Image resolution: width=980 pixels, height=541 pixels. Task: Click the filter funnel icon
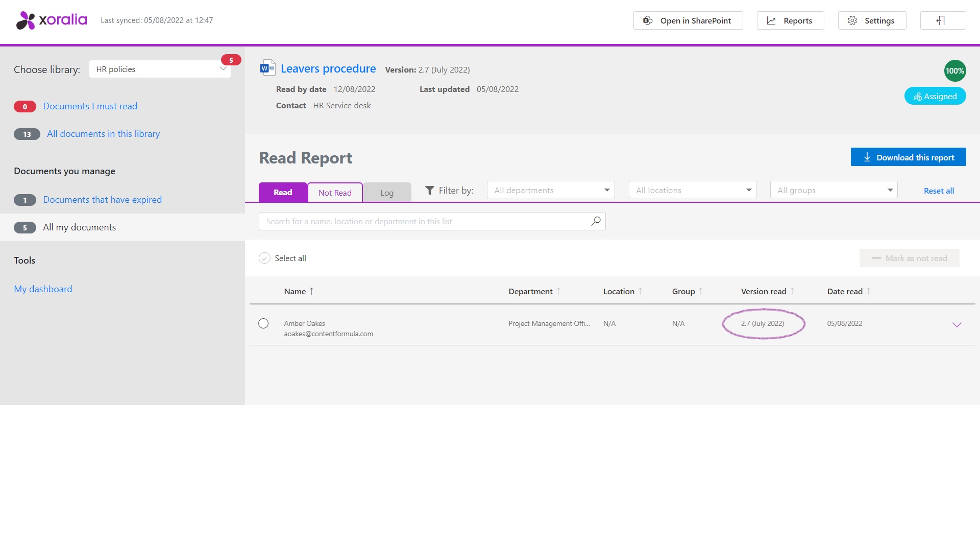430,191
